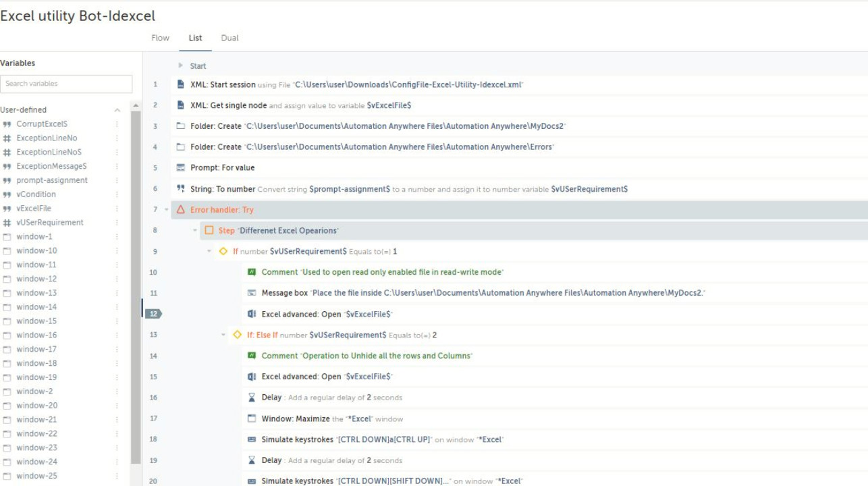Click the folder icon on line 3
This screenshot has width=868, height=486.
click(180, 126)
